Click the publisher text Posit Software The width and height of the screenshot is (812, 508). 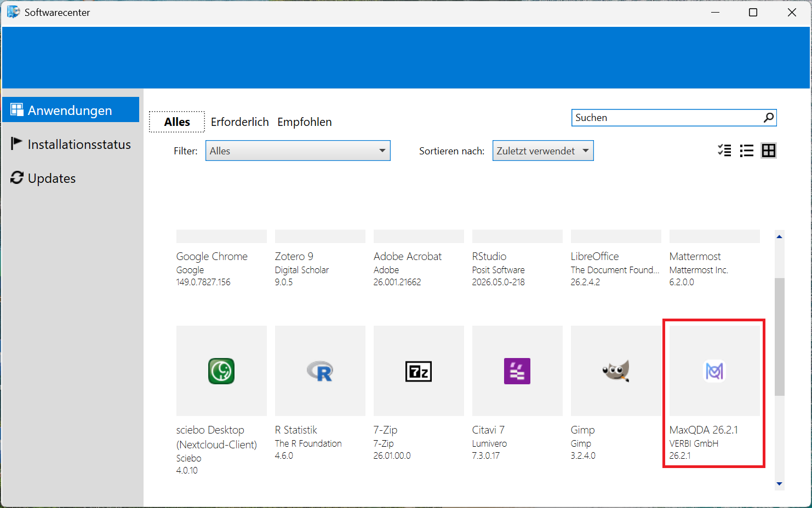(499, 270)
